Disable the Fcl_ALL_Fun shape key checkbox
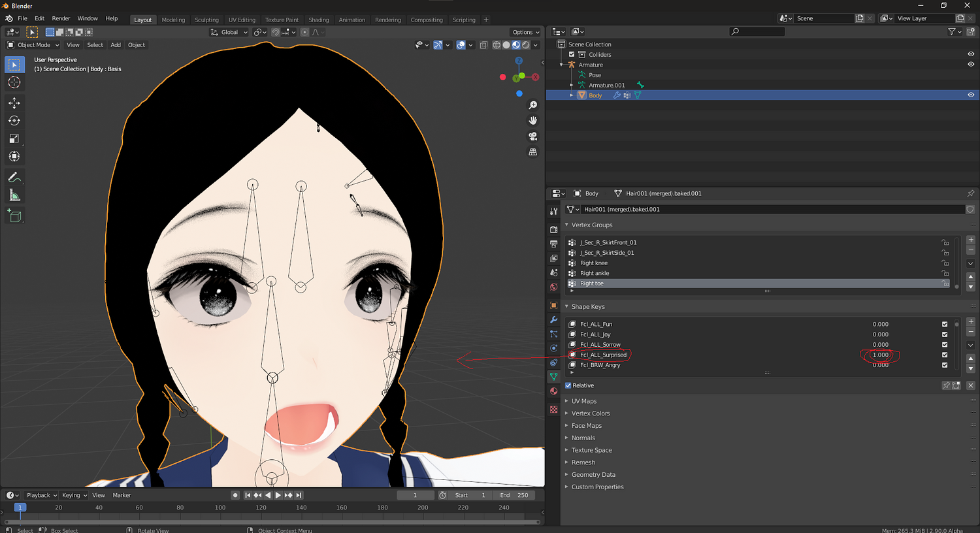 point(945,324)
